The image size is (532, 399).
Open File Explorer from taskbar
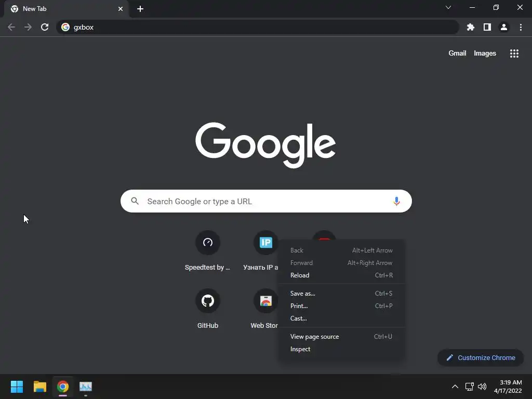[x=39, y=387]
